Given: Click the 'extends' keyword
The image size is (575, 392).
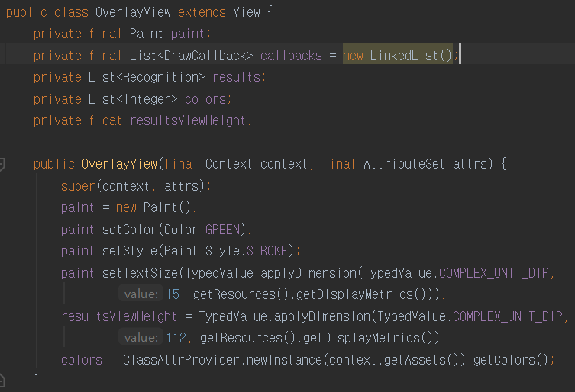Looking at the screenshot, I should pyautogui.click(x=202, y=12).
